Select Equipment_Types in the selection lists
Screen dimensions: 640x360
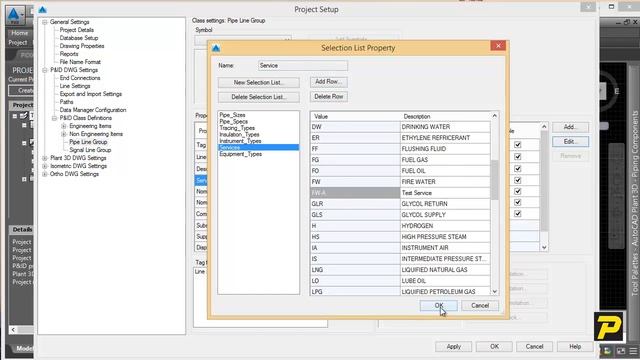240,154
